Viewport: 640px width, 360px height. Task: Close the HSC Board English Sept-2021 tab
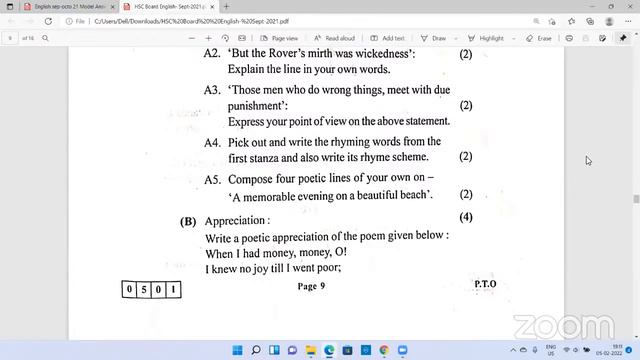coord(212,7)
